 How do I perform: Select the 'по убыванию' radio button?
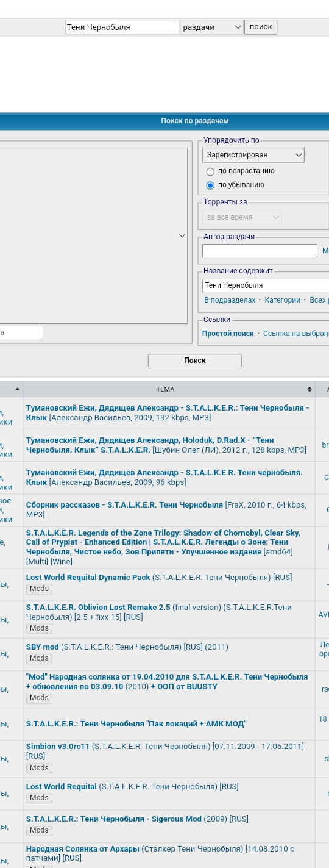(211, 185)
